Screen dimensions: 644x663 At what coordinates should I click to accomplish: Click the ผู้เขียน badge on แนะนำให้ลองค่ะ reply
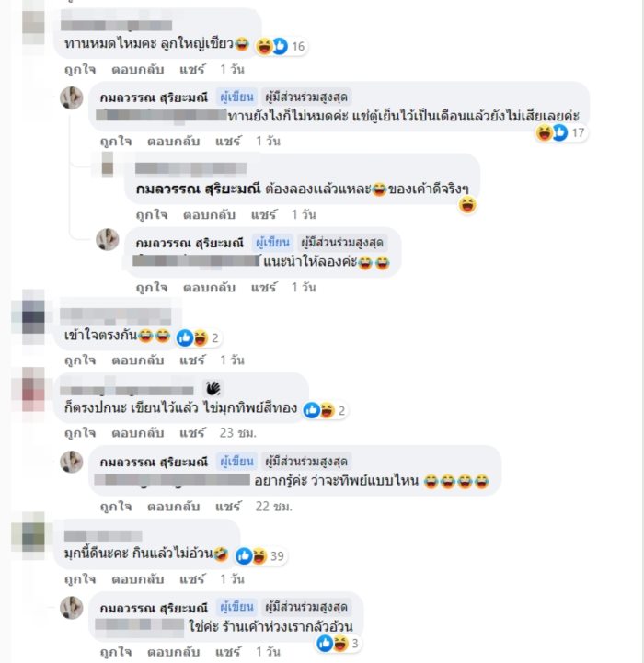(x=272, y=243)
